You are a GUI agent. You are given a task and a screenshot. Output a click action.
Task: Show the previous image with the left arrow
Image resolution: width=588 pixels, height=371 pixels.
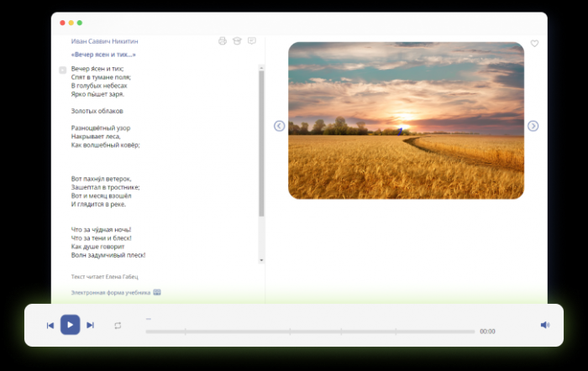pyautogui.click(x=280, y=126)
